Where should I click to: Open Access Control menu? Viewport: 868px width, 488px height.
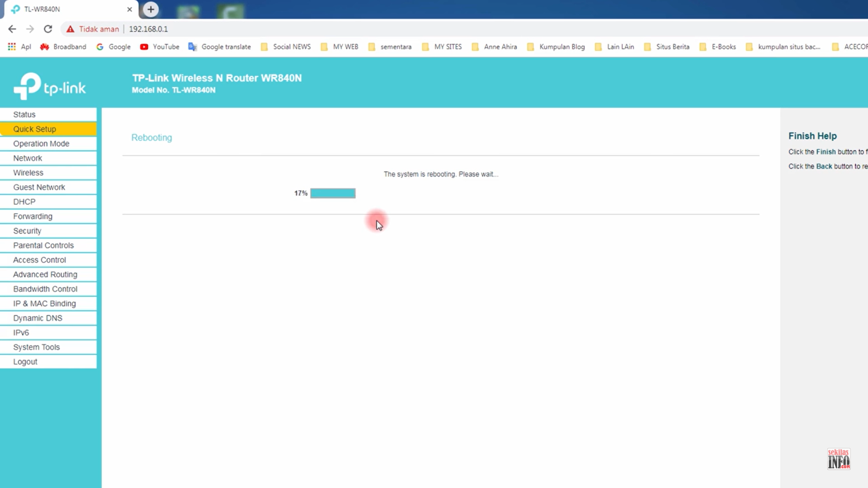coord(48,260)
